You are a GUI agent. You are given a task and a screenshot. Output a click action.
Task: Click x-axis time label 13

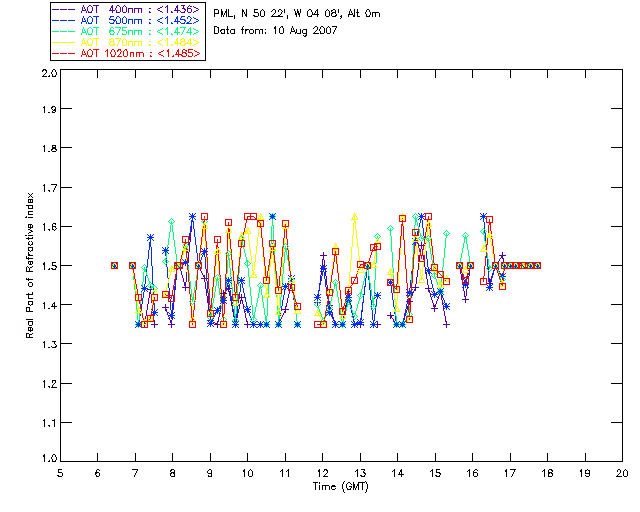tap(360, 473)
